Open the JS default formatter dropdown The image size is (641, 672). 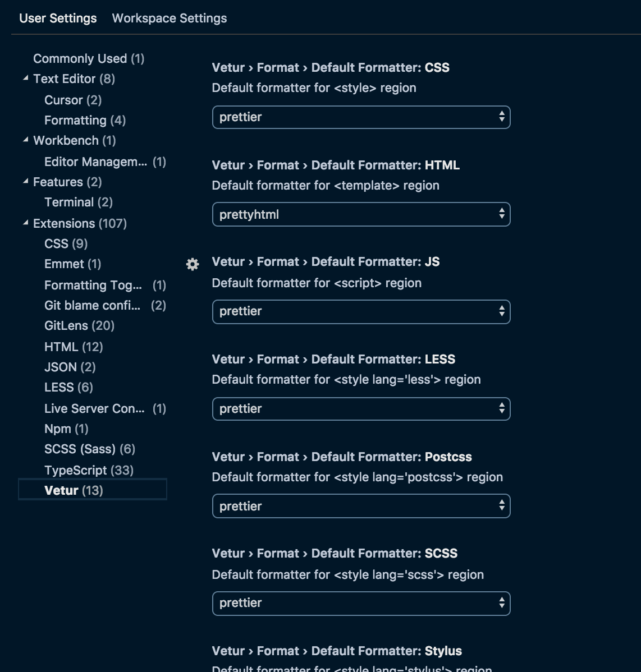(x=361, y=311)
